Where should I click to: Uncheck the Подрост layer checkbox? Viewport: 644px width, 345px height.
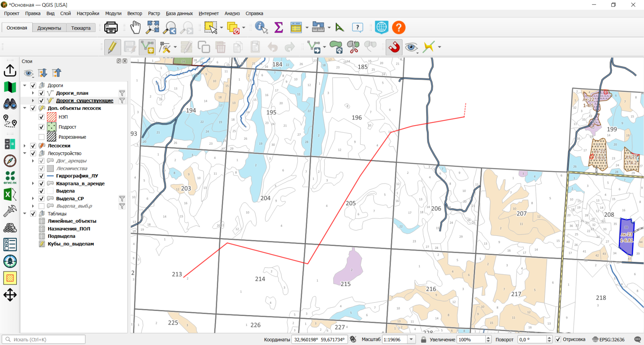coord(41,127)
